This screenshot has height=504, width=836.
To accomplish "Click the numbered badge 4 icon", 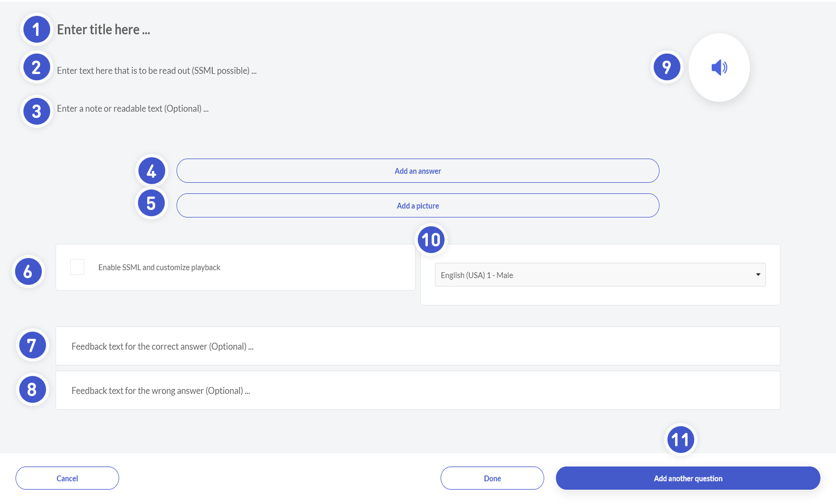I will coord(151,171).
